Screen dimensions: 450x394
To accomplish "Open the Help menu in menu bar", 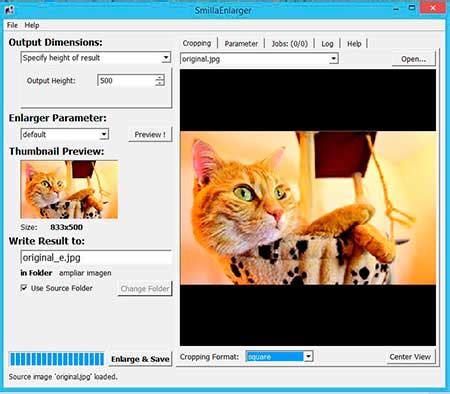I will [32, 25].
